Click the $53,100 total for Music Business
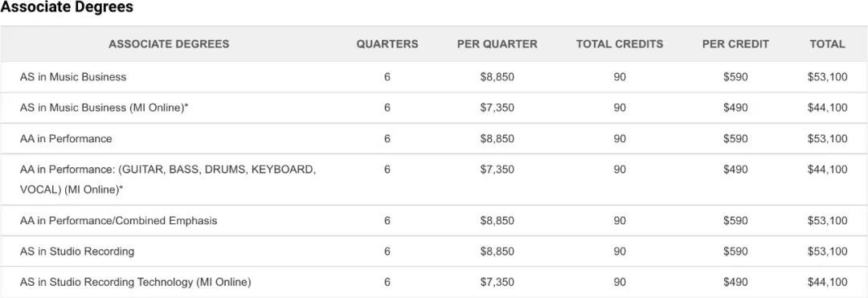The height and width of the screenshot is (298, 868). [x=828, y=77]
